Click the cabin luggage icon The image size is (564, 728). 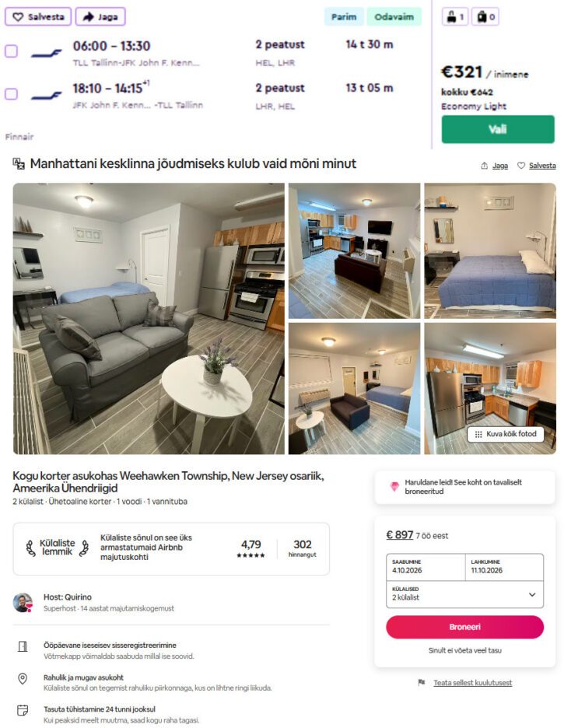click(482, 17)
